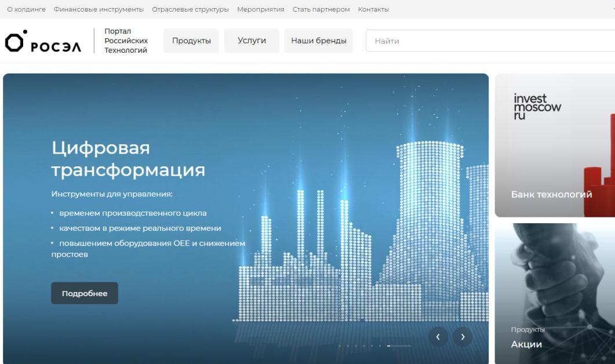
Task: Open the "Услуги" dropdown
Action: click(252, 41)
